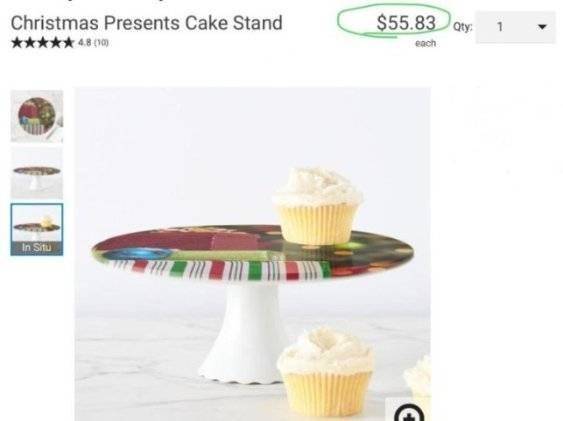Open the 4.8 (10) reviews link
Image resolution: width=563 pixels, height=421 pixels.
(93, 43)
